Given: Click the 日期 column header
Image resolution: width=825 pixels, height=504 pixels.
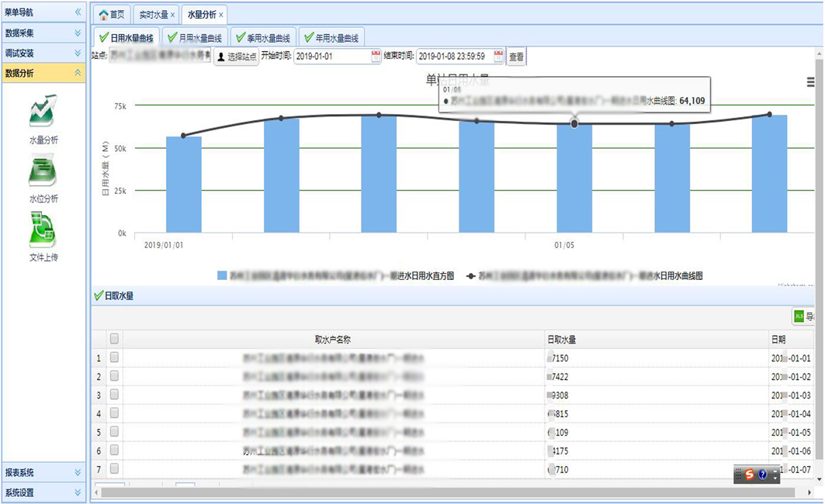Looking at the screenshot, I should point(792,340).
